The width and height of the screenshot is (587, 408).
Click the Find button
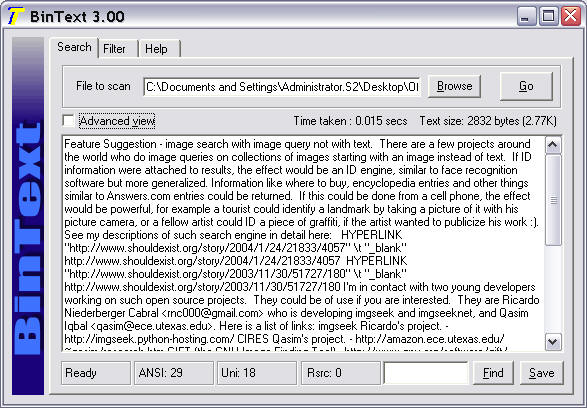[x=493, y=373]
